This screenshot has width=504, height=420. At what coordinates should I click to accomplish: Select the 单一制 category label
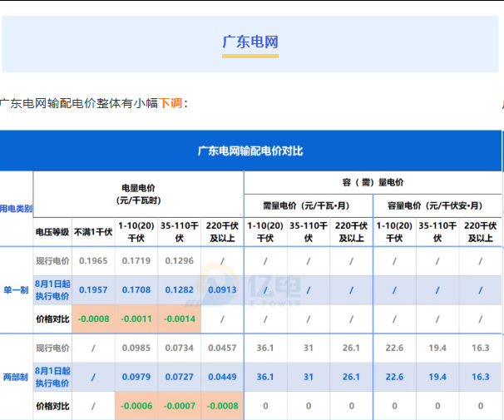pos(16,290)
